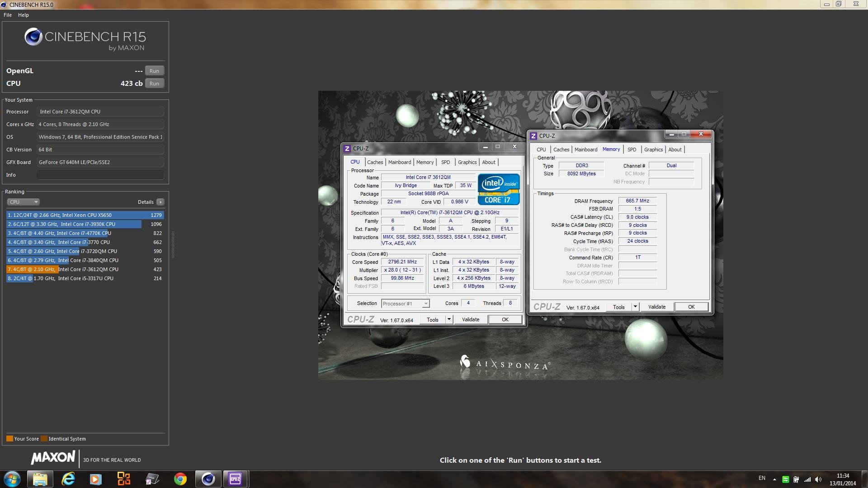Open About tab in left CPU-Z window
The image size is (868, 488).
(489, 162)
